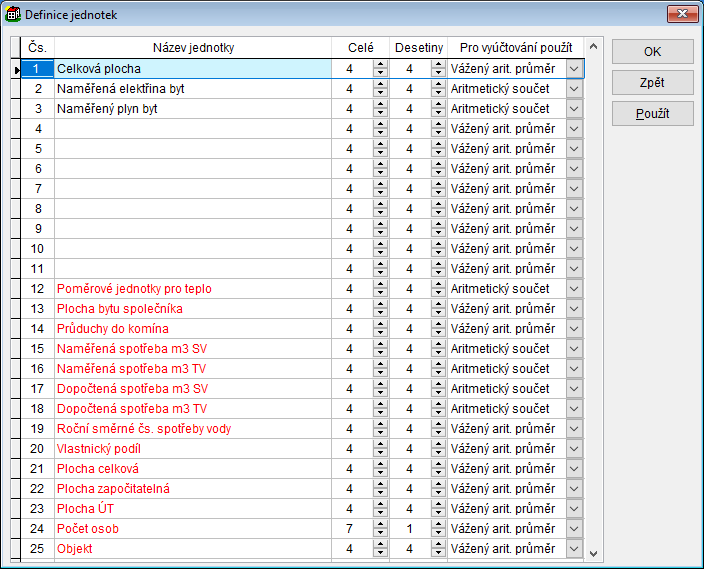Screen dimensions: 704x569
Task: Click the Použít button
Action: click(x=652, y=114)
